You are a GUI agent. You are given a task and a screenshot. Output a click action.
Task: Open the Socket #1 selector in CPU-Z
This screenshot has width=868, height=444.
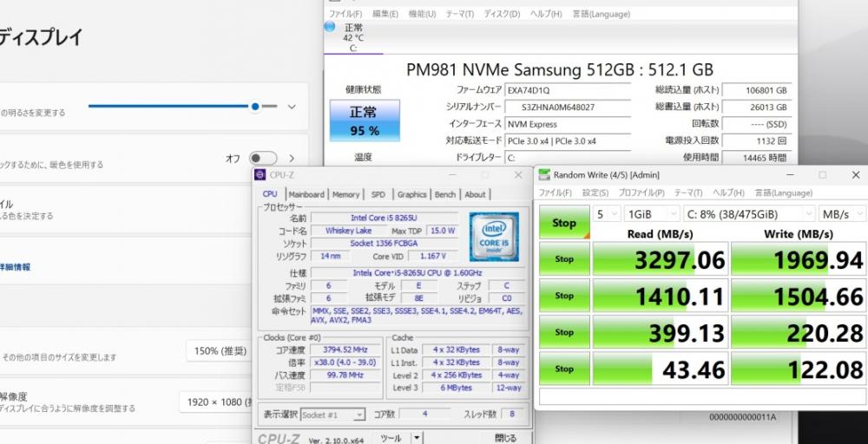click(x=332, y=415)
